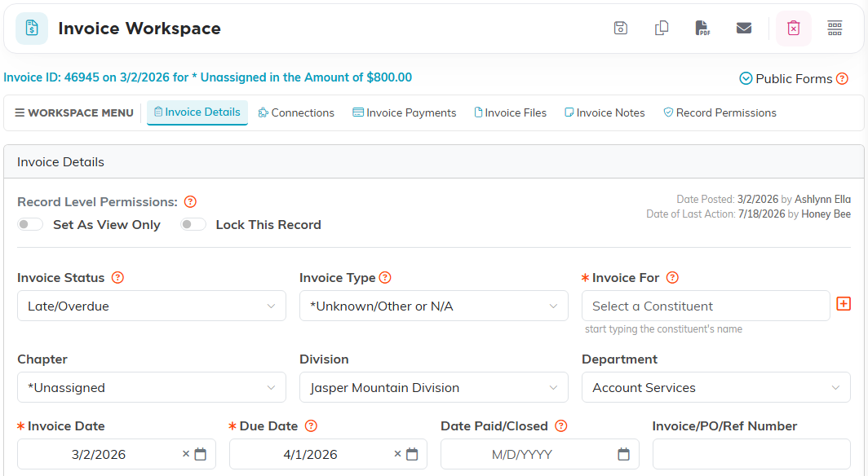The width and height of the screenshot is (868, 476).
Task: Click help icon beside Due Date
Action: click(311, 425)
